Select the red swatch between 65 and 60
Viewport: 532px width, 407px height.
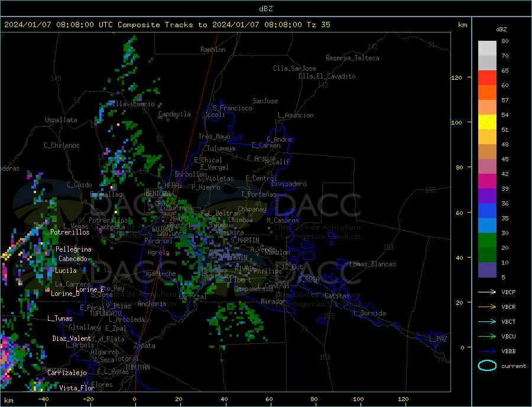pos(487,77)
